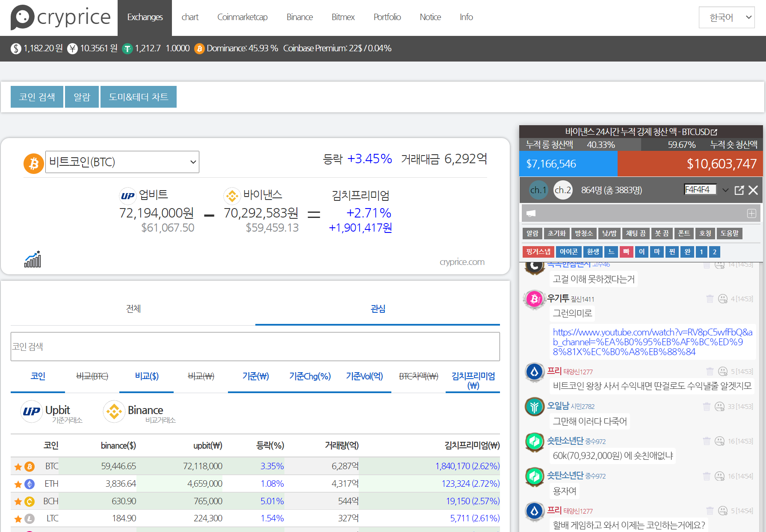Open the YouTube link in chat
The width and height of the screenshot is (766, 532).
click(652, 342)
